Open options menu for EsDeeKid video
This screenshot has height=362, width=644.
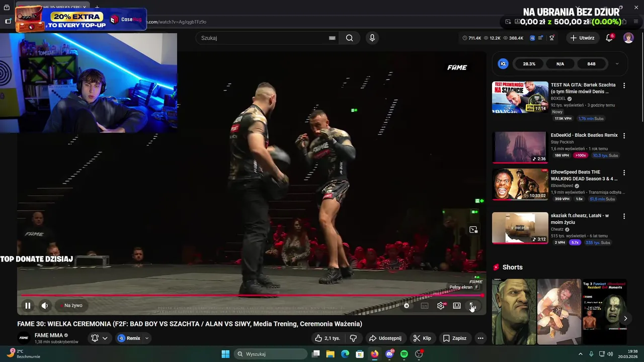pyautogui.click(x=624, y=136)
